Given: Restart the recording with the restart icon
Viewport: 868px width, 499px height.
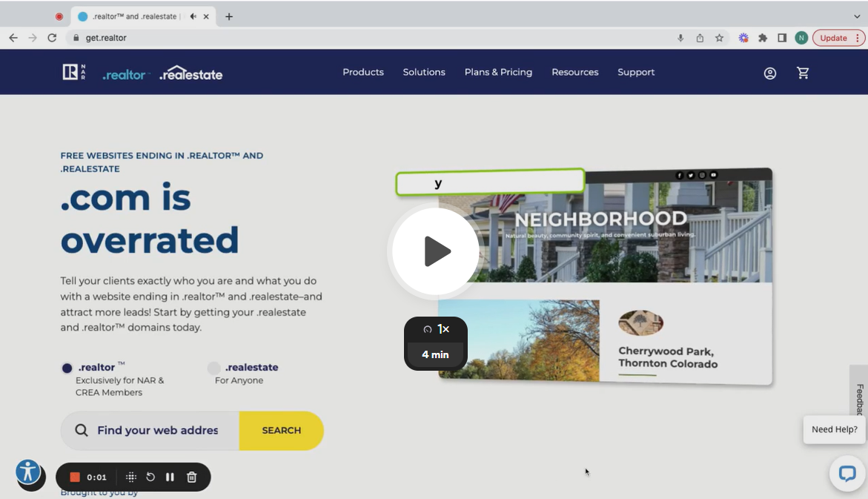Looking at the screenshot, I should point(150,477).
